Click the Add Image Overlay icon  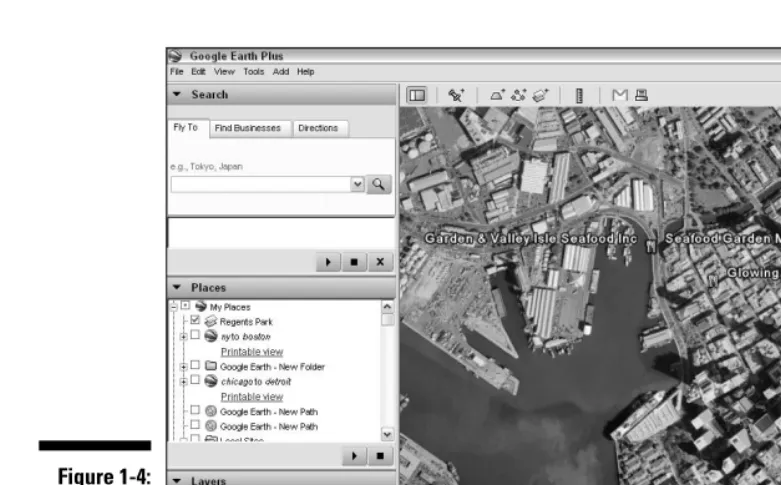click(540, 95)
